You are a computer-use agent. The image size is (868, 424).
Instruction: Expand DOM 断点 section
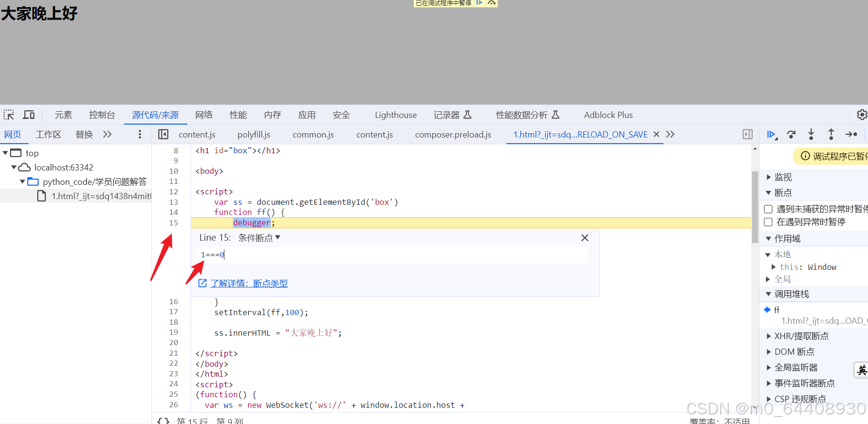(769, 352)
